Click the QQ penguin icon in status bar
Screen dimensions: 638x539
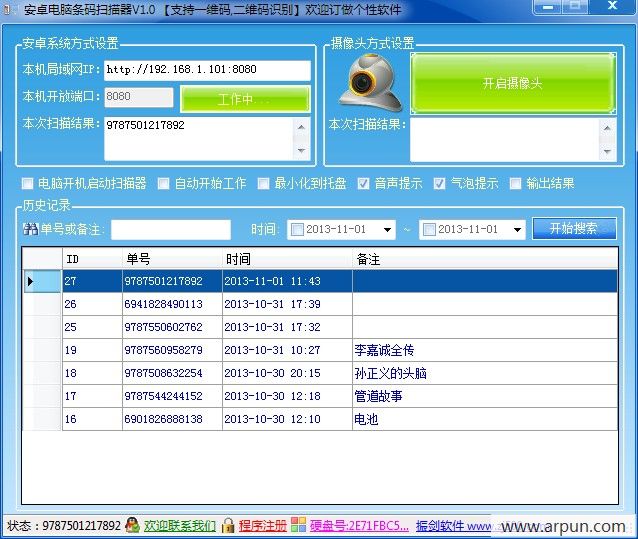tap(132, 525)
